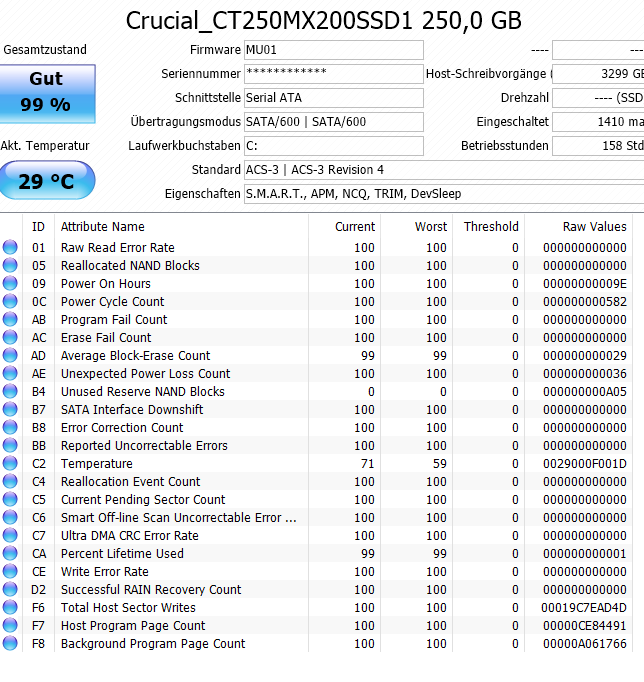
Task: Select the Average Block-Erase Count attribute name
Action: pos(135,355)
